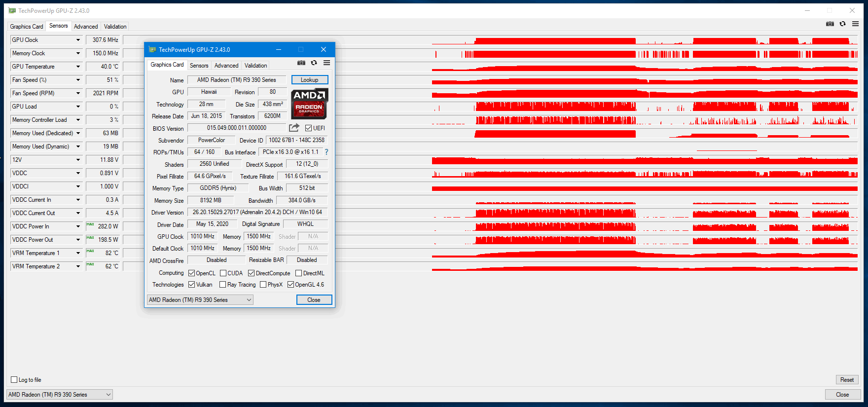Toggle the PhysX checkbox
Image resolution: width=868 pixels, height=407 pixels.
click(263, 285)
